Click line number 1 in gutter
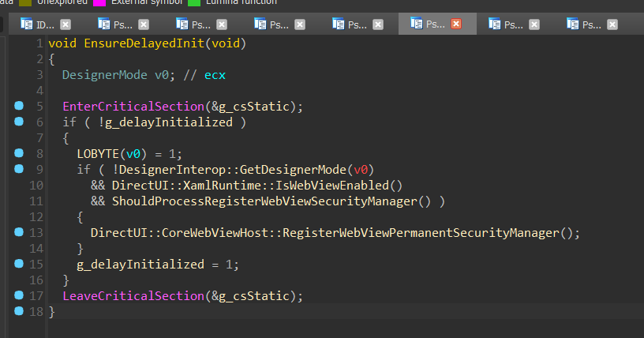The image size is (644, 338). tap(39, 43)
